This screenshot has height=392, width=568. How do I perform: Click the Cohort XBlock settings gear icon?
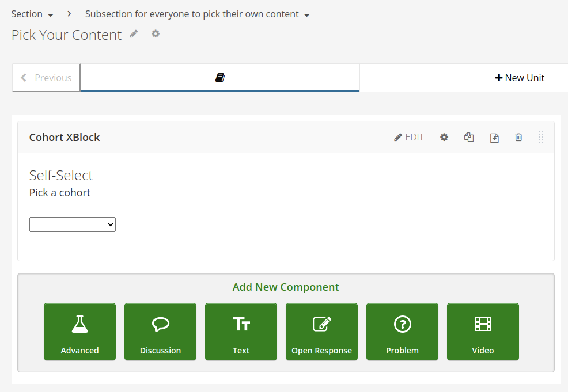tap(444, 137)
